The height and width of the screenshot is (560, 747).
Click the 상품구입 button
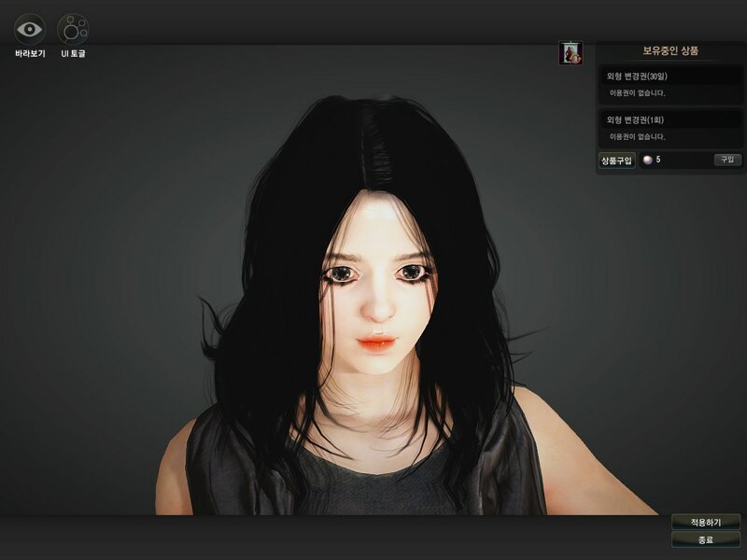pos(617,161)
